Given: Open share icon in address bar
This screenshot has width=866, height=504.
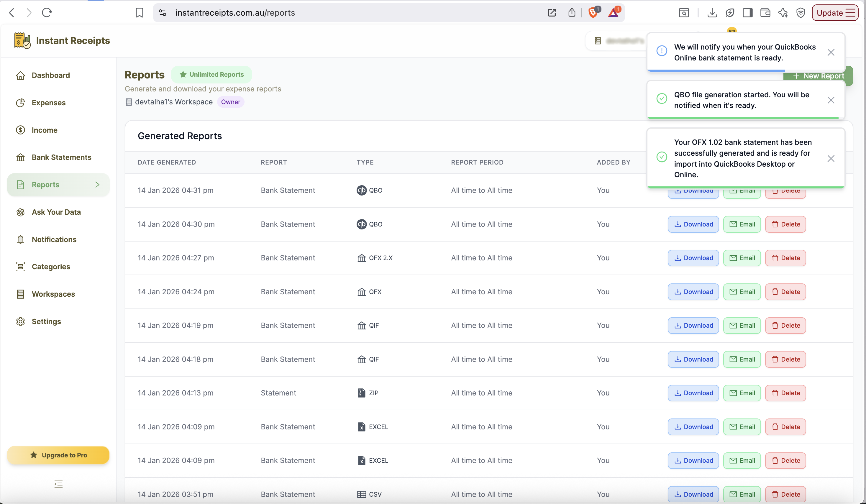Looking at the screenshot, I should click(x=572, y=13).
